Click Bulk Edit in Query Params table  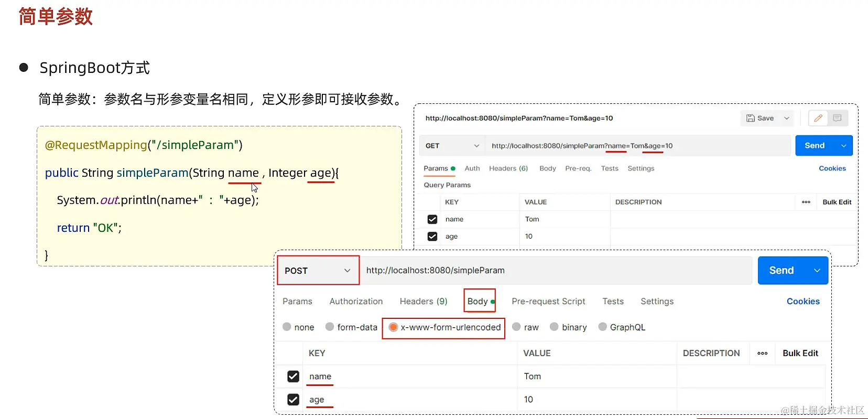[837, 202]
